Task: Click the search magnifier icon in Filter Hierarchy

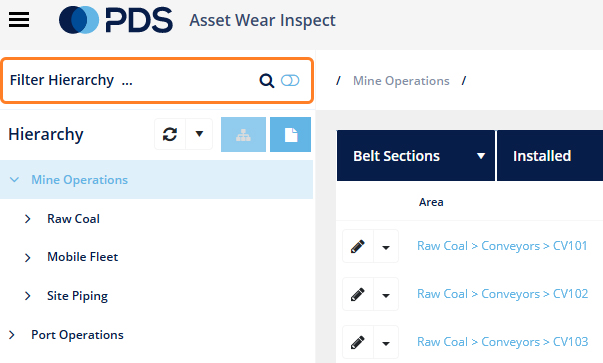Action: coord(267,81)
